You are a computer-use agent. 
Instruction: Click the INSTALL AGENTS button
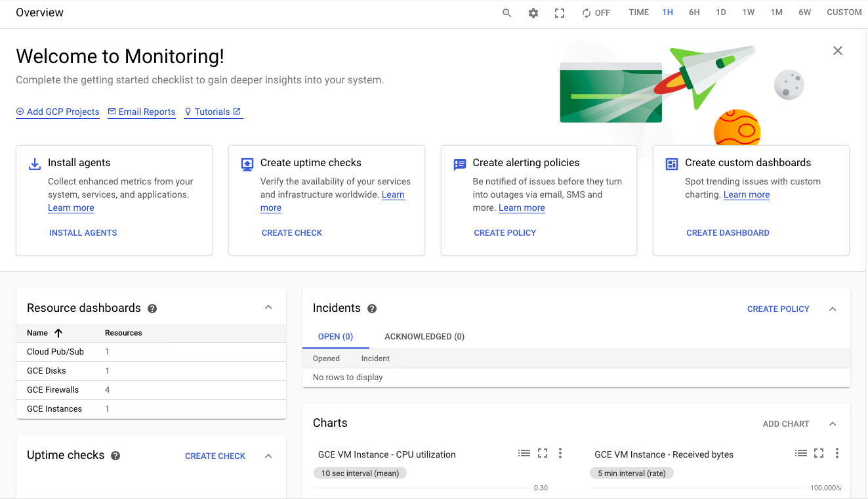[x=83, y=232]
